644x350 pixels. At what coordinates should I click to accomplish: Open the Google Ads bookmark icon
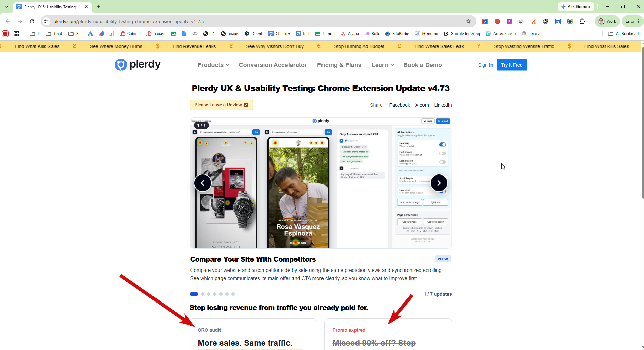[x=90, y=34]
